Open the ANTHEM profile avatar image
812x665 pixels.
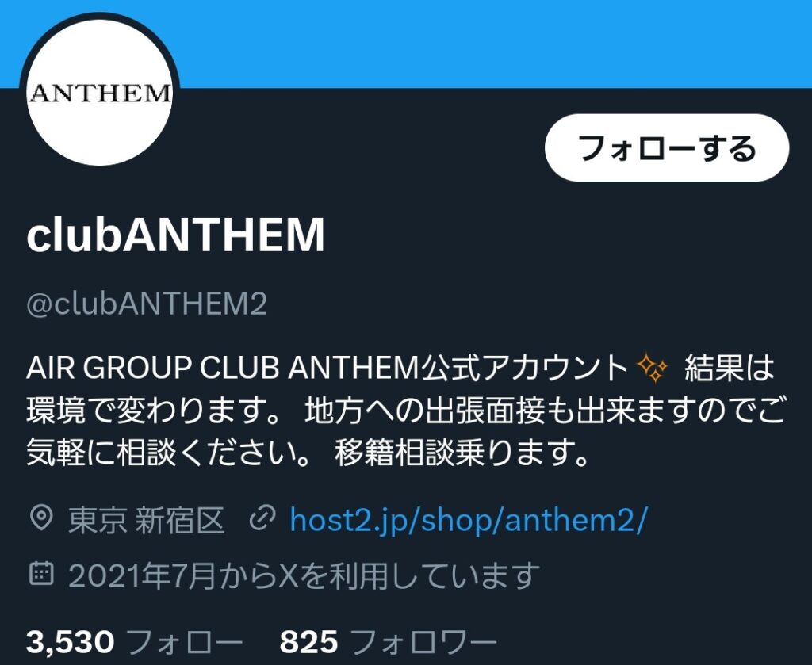[99, 92]
